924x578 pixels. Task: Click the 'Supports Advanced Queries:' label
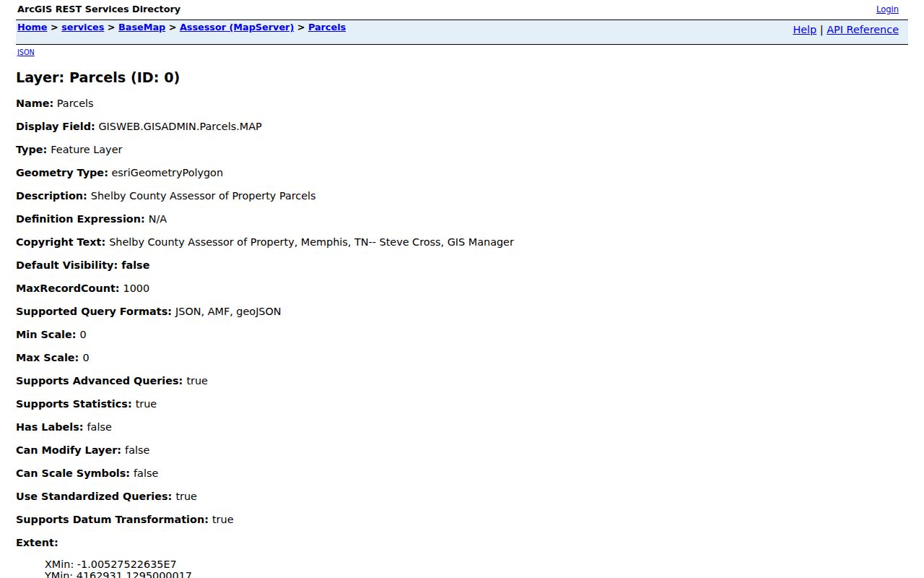coord(100,381)
